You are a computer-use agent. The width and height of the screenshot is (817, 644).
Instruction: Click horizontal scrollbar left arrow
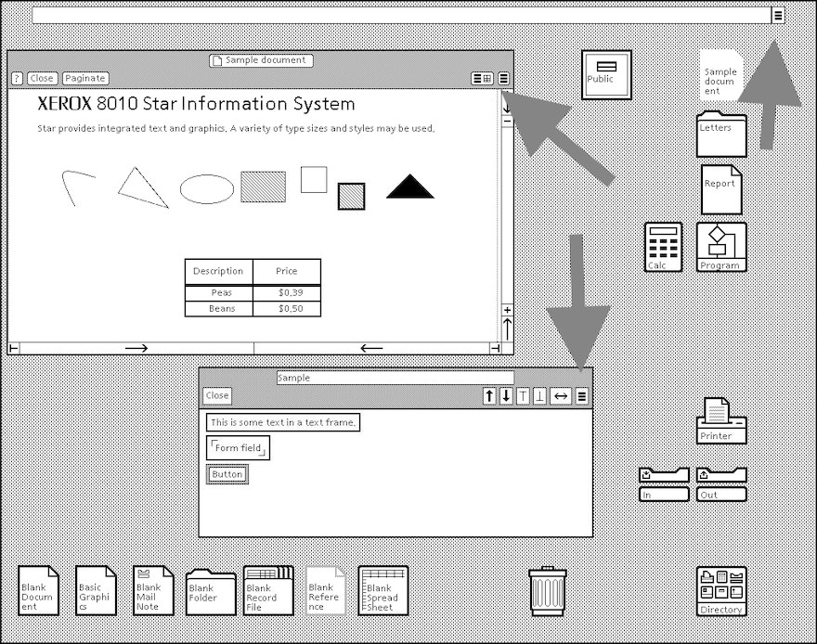click(371, 348)
